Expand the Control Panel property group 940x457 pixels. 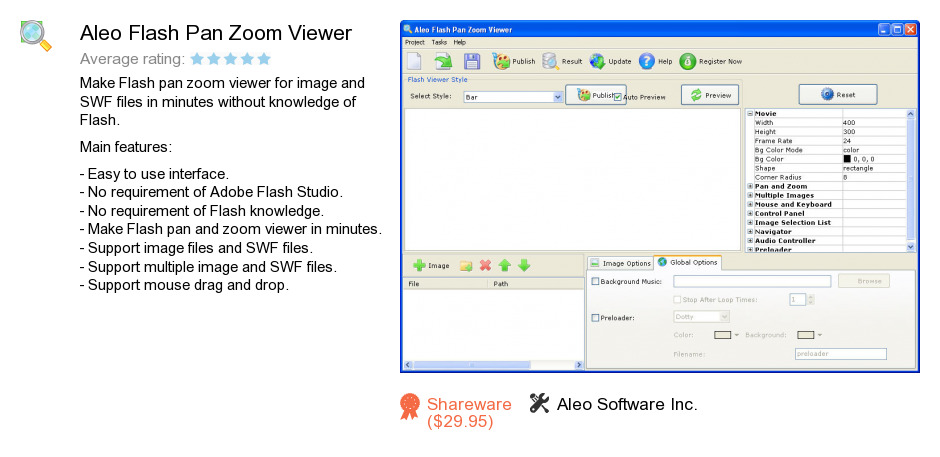[x=750, y=214]
